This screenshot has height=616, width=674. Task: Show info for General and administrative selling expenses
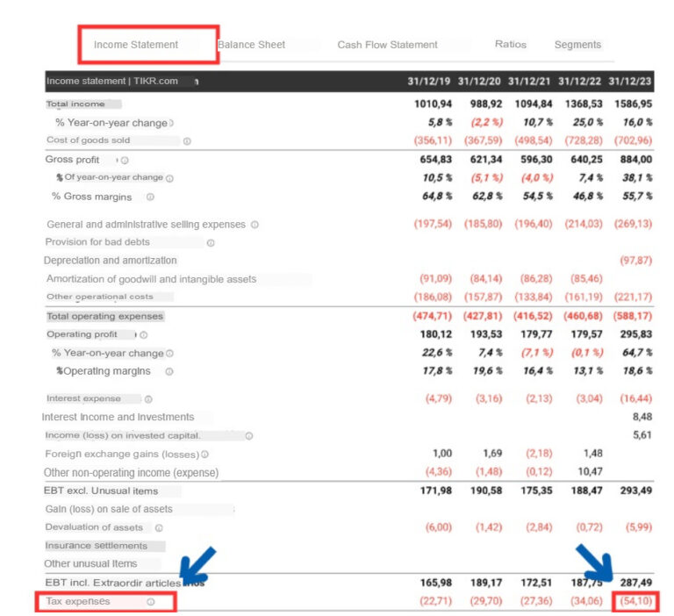(x=255, y=225)
